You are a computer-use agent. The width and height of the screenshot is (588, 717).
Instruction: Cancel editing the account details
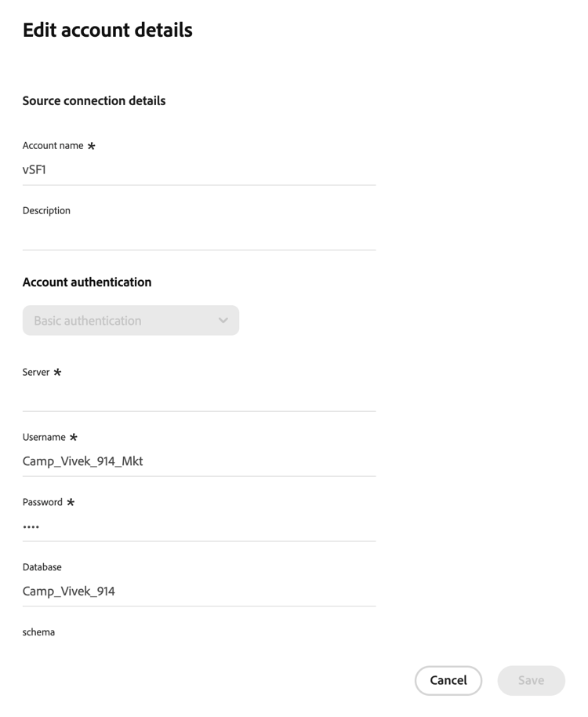(448, 680)
